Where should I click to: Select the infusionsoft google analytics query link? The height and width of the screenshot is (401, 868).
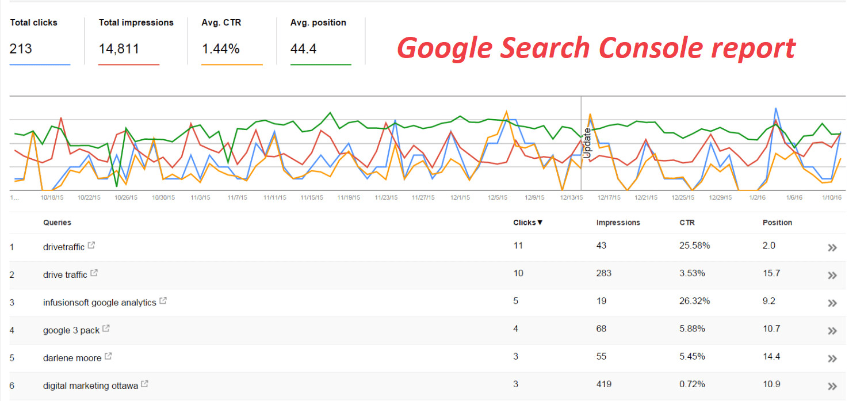tap(99, 302)
